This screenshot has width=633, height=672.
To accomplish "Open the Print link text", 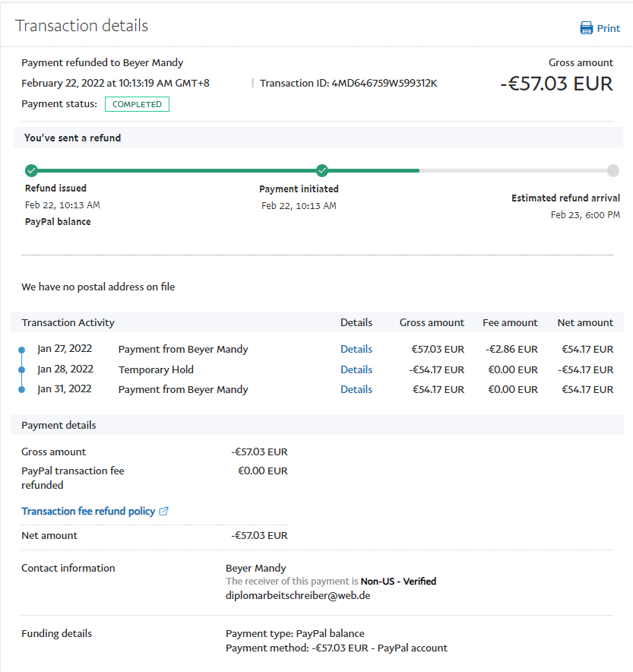I will tap(608, 28).
